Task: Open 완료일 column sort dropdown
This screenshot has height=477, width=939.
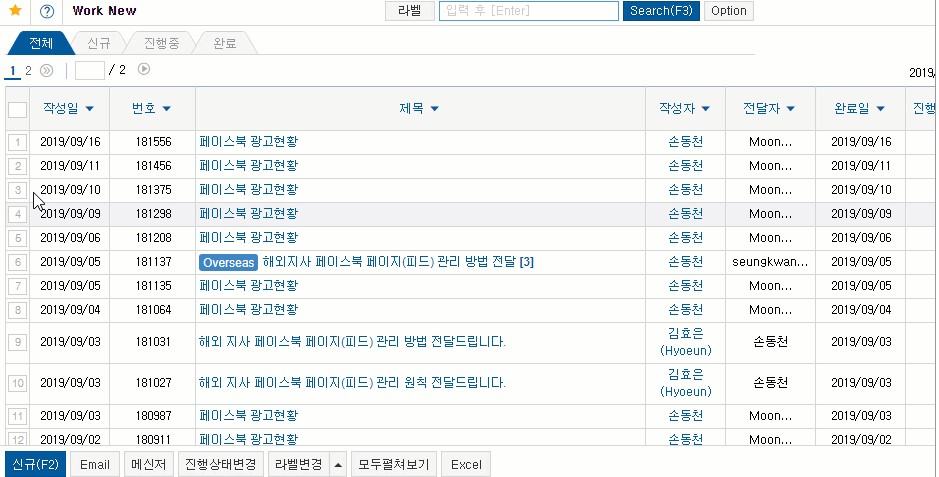Action: pos(880,109)
